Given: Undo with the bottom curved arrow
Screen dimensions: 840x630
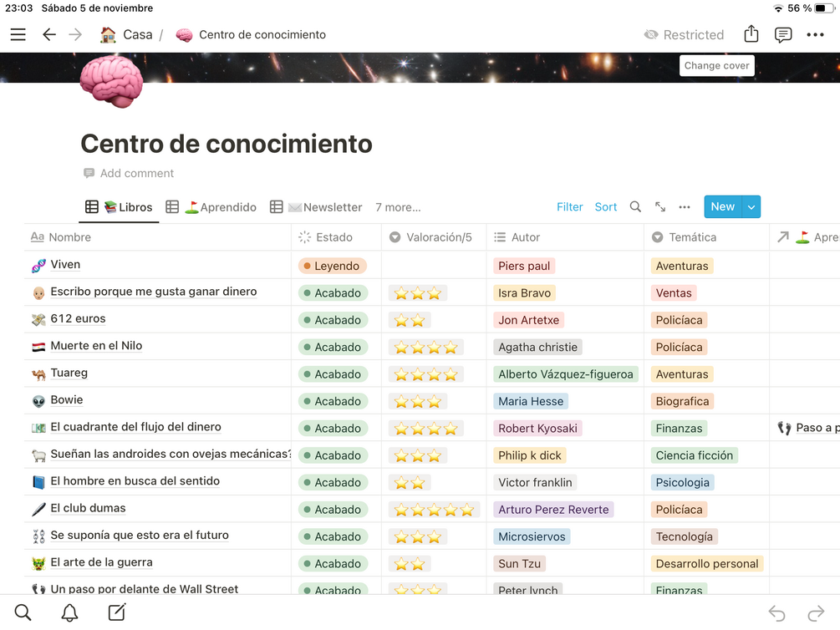Looking at the screenshot, I should 776,612.
